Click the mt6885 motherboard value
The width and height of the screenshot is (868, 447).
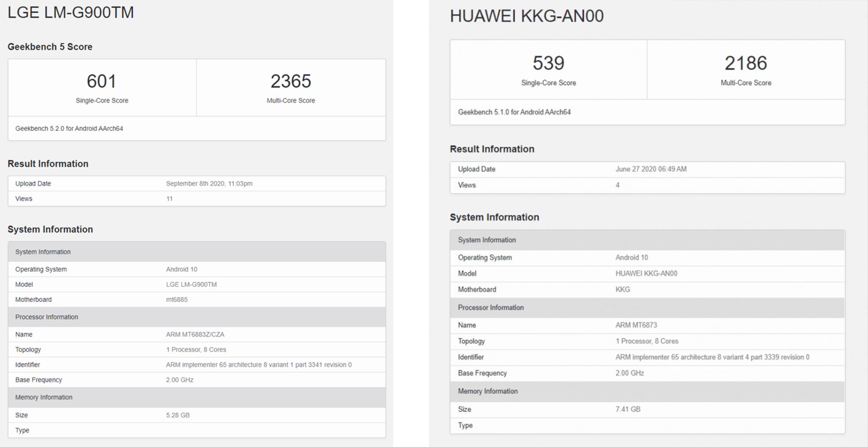pos(176,300)
